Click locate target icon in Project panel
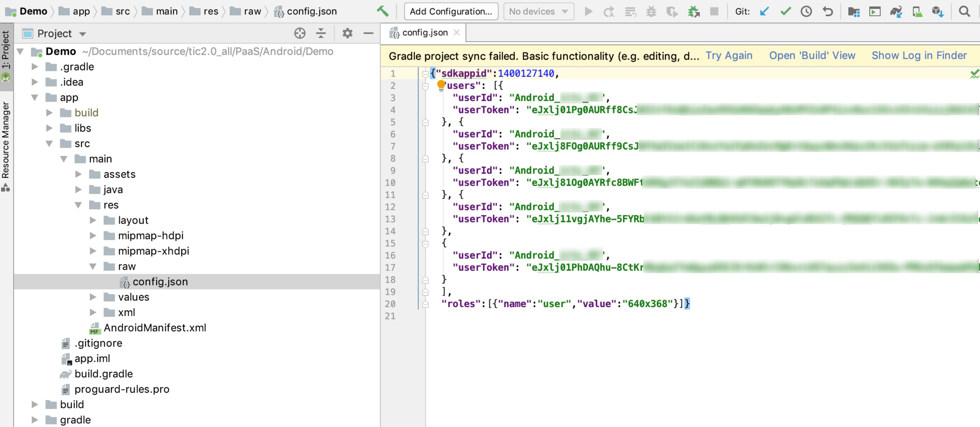 [300, 33]
